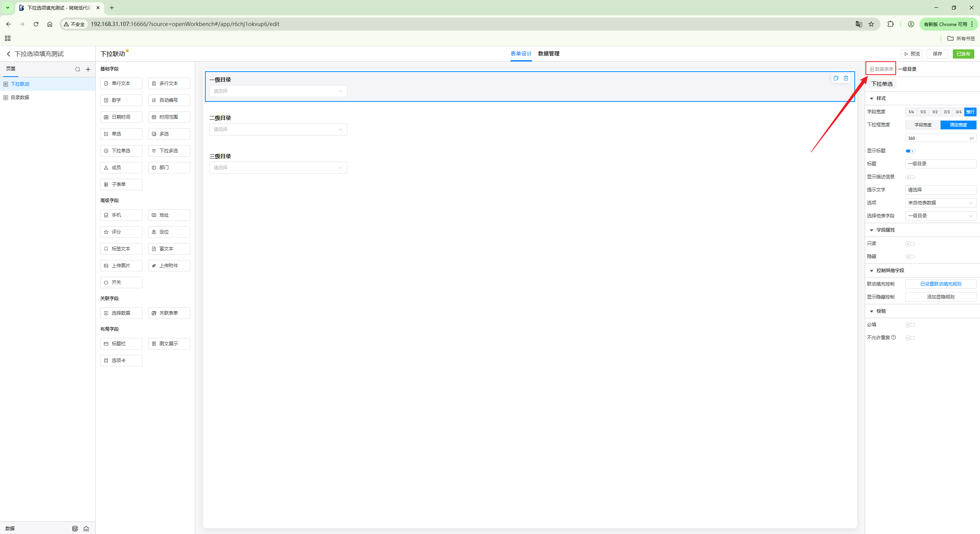The width and height of the screenshot is (980, 534).
Task: Click the copy icon on 一级目录 field
Action: tap(836, 78)
